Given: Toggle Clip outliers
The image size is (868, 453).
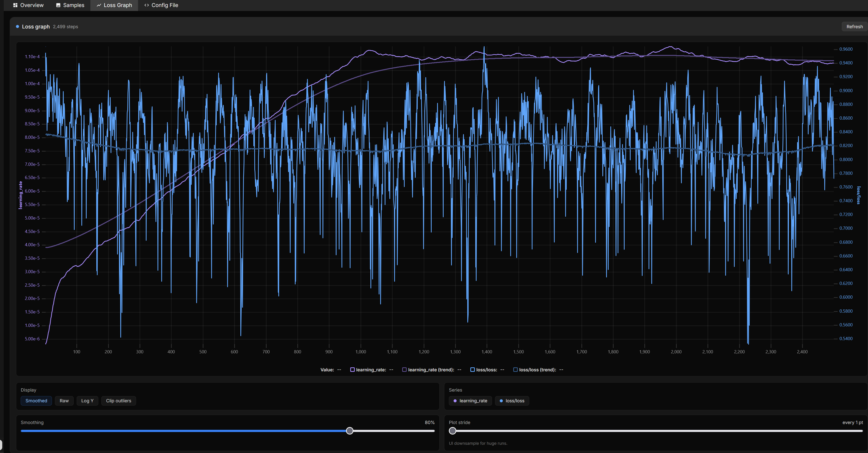Looking at the screenshot, I should coord(119,401).
